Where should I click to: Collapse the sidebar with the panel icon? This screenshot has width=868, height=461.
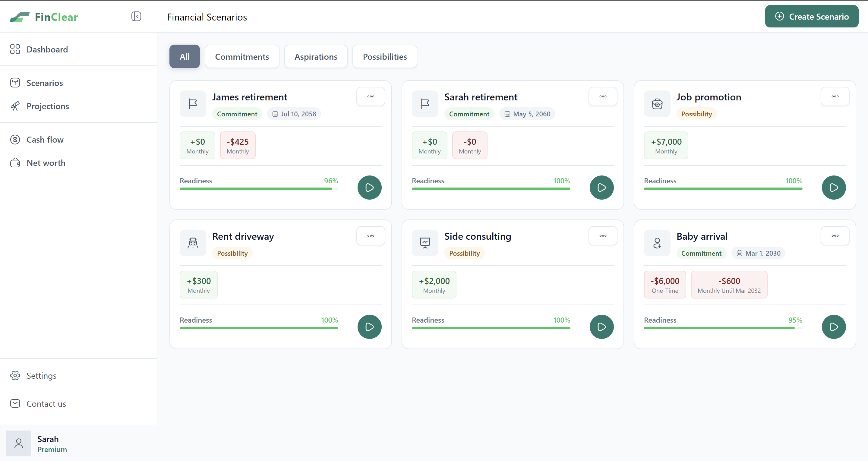[x=136, y=17]
